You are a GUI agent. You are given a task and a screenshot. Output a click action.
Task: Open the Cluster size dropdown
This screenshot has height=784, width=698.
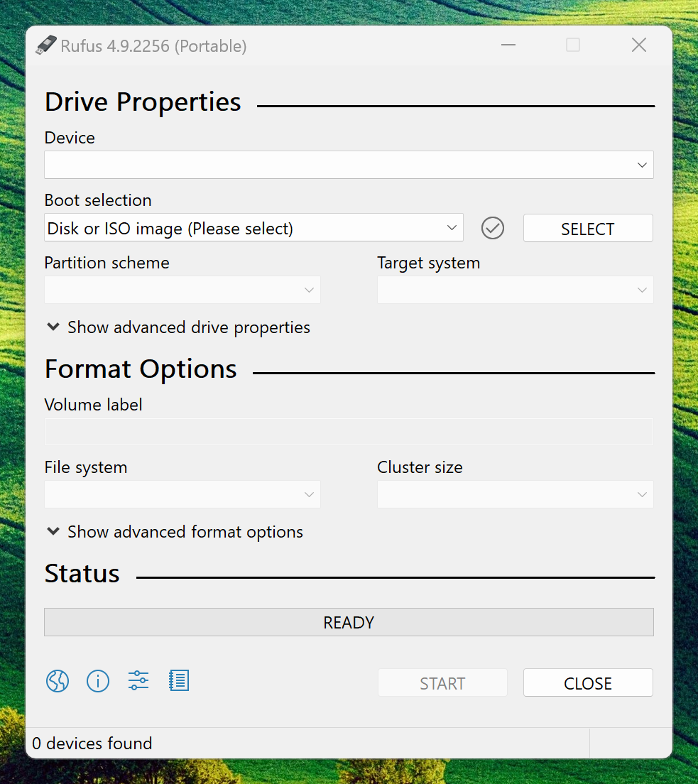pyautogui.click(x=515, y=495)
